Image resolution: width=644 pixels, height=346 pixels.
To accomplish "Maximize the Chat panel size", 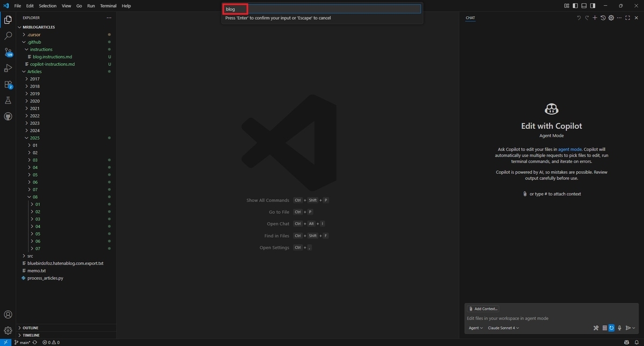I will 627,18.
